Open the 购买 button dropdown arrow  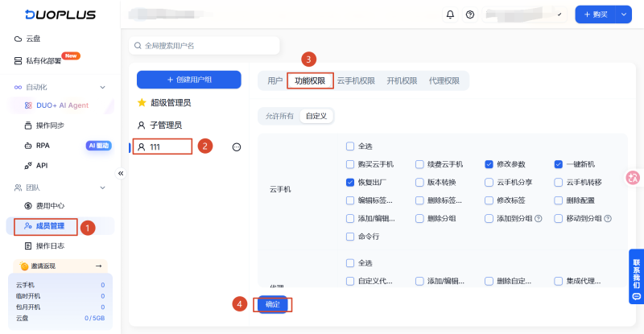pyautogui.click(x=623, y=14)
